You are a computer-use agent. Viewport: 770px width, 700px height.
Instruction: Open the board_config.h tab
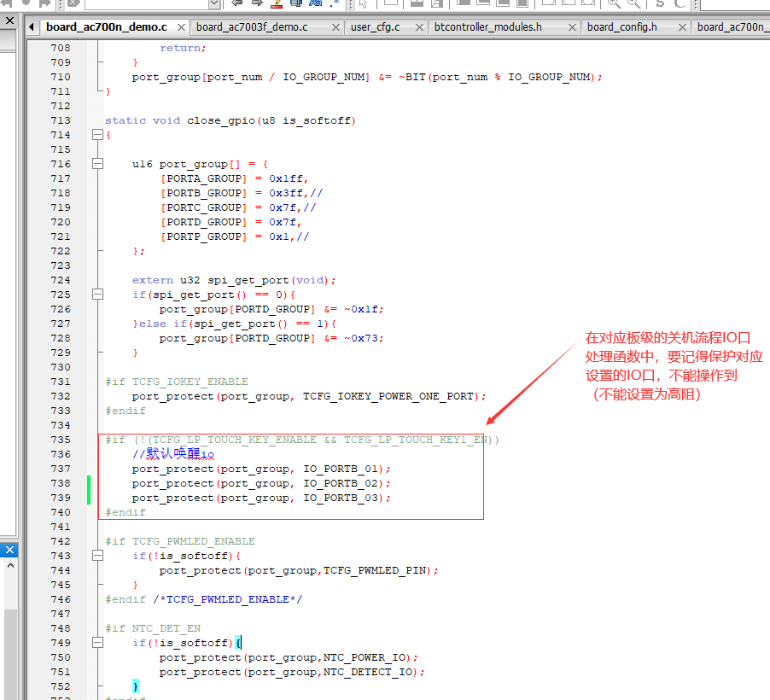pos(622,27)
